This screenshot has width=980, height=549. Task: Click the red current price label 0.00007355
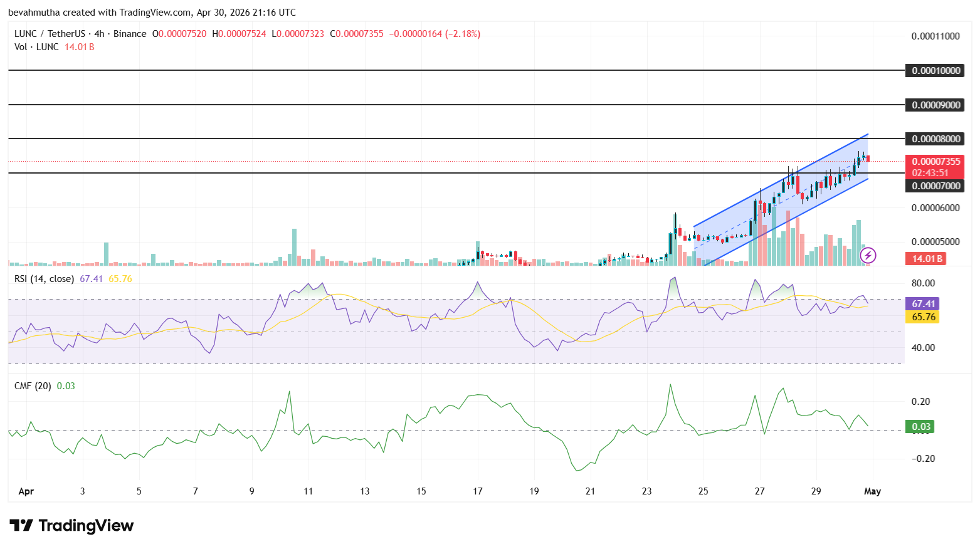(935, 161)
